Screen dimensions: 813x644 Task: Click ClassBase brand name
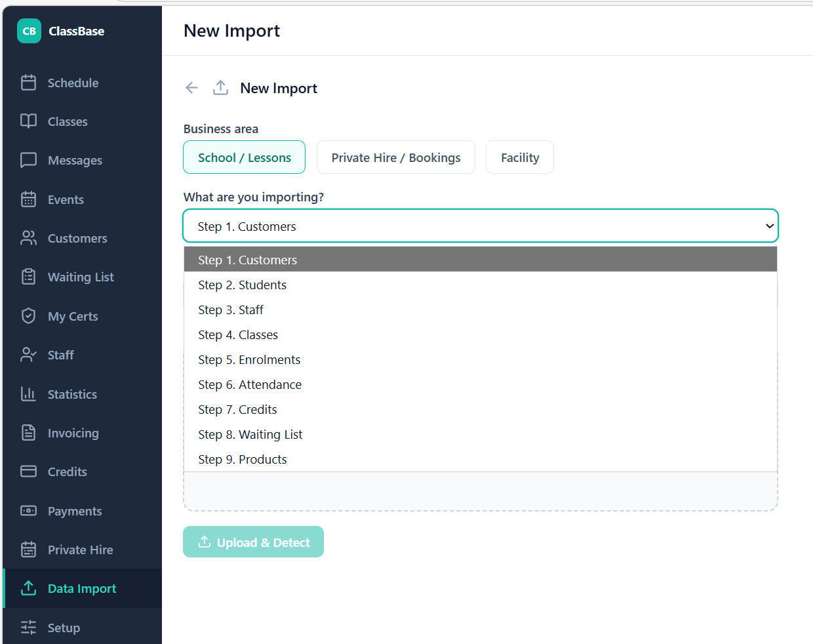click(76, 31)
